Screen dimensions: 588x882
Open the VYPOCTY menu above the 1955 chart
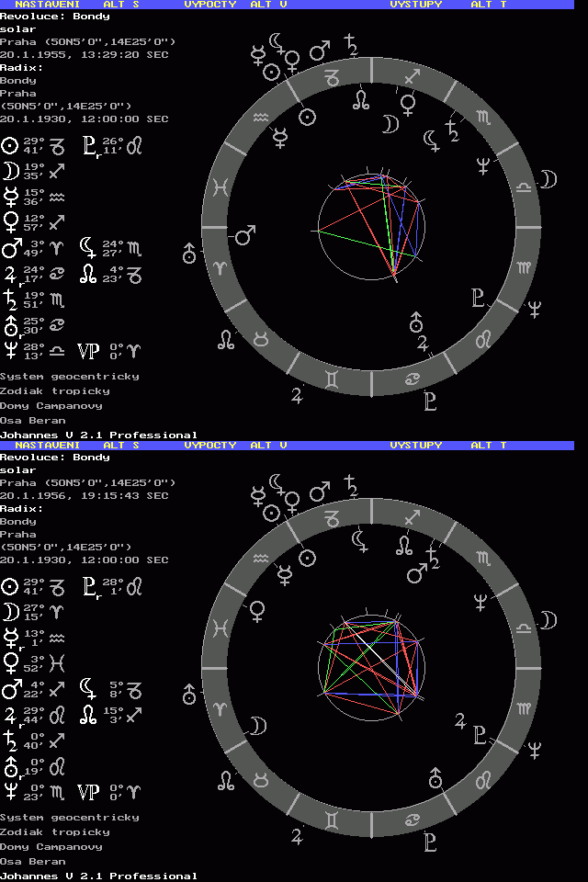[x=209, y=5]
